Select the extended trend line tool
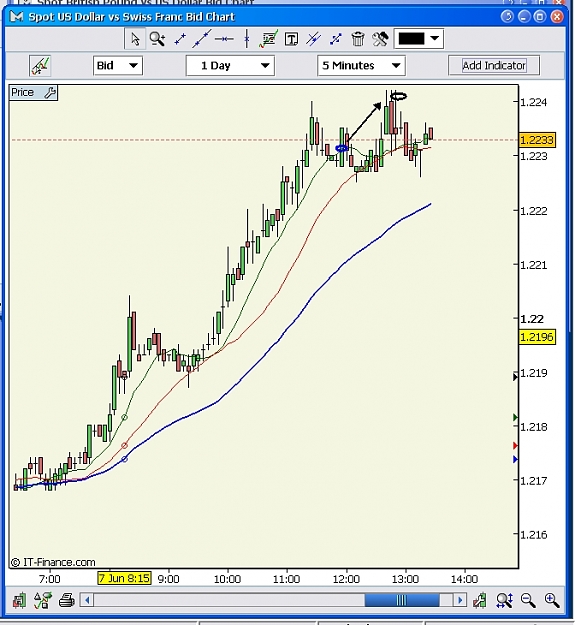575x625 pixels. (x=201, y=39)
